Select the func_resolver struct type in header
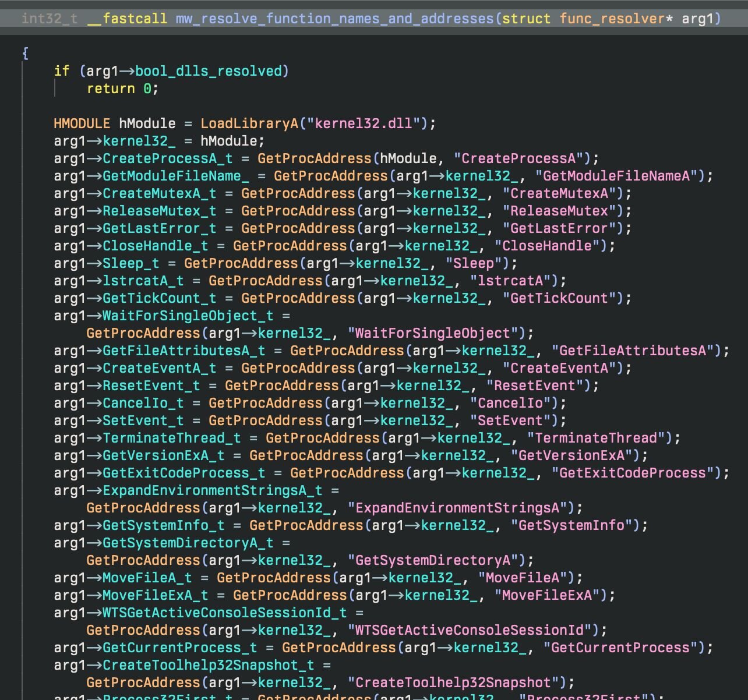 click(612, 19)
